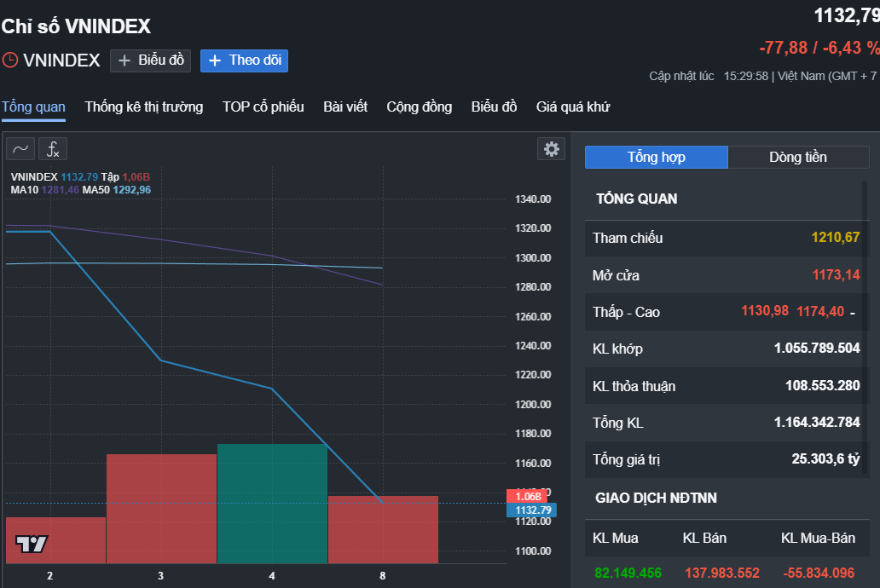Select the Tổng quan tab
Image resolution: width=880 pixels, height=588 pixels.
tap(33, 107)
